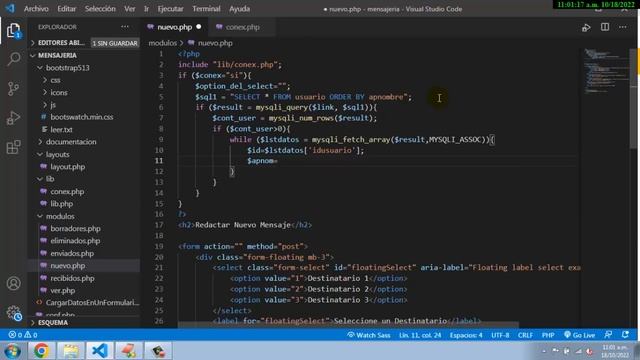Click Watch Sass in status bar
Viewport: 640px width, 360px height.
pyautogui.click(x=369, y=335)
